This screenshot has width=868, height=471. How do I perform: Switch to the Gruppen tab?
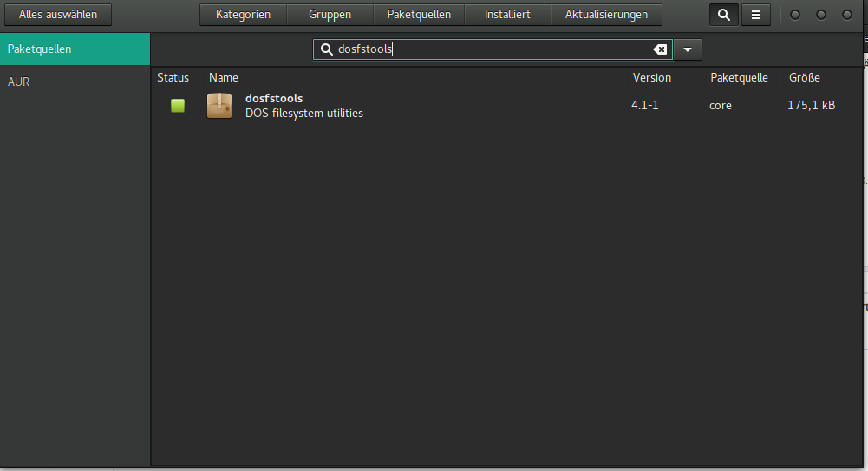(330, 15)
